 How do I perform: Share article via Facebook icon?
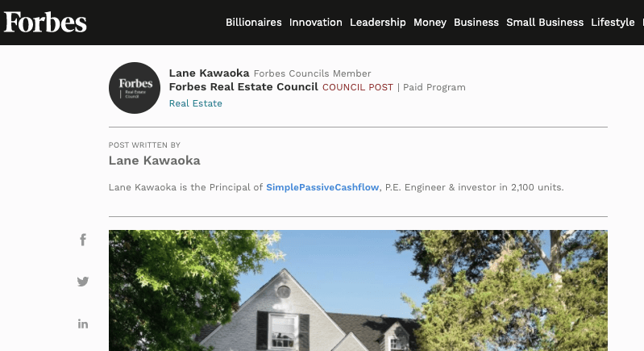click(83, 240)
